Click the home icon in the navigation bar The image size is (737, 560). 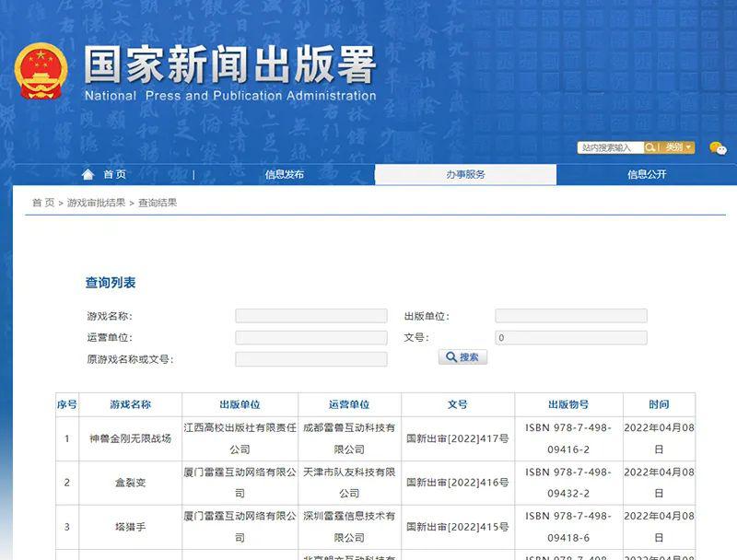(88, 175)
